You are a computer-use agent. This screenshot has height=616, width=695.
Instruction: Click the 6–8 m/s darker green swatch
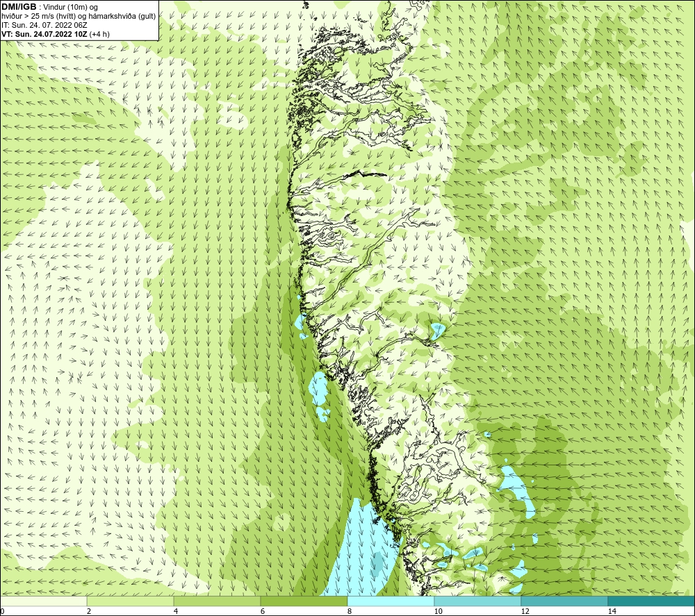[304, 601]
